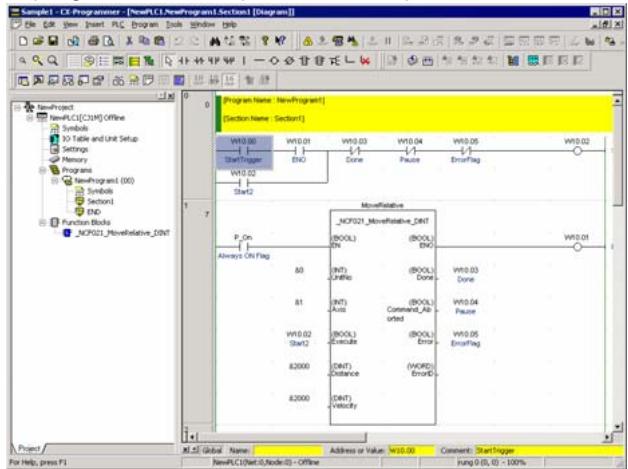Click the Name input field
Screen dimensions: 628x469
pos(288,451)
